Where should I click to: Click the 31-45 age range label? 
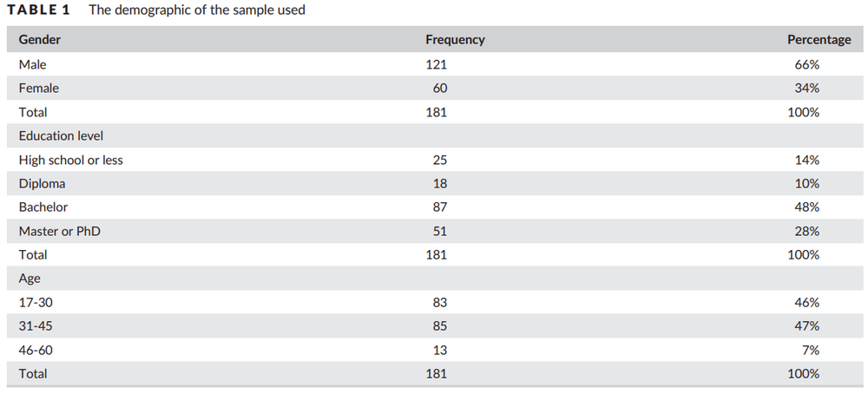(36, 326)
